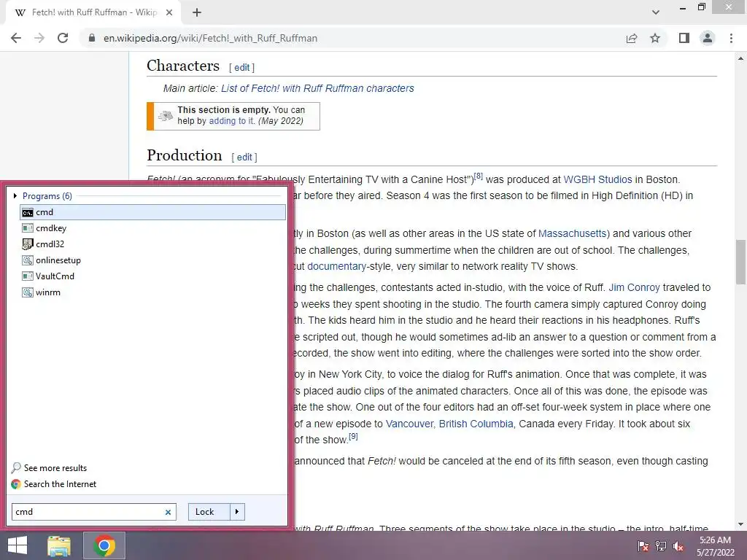
Task: Share this page via the share icon
Action: [x=632, y=38]
